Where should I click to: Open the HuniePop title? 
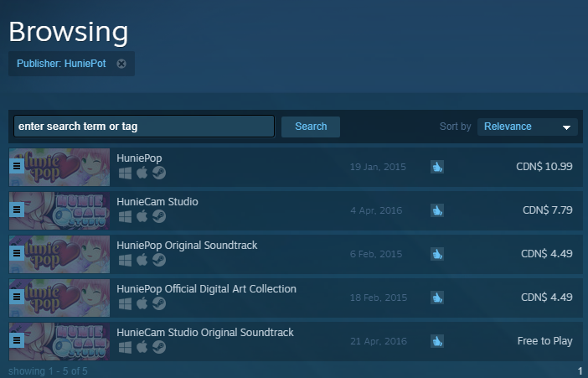pos(139,158)
